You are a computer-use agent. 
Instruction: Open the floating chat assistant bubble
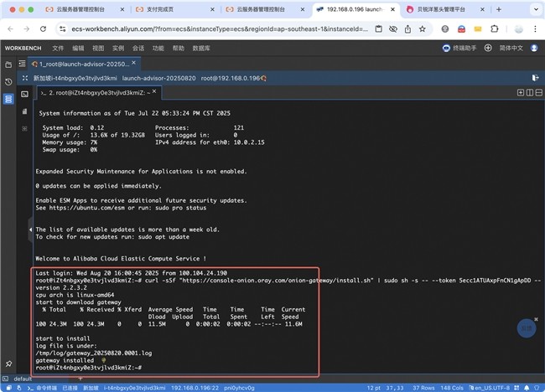click(x=526, y=329)
